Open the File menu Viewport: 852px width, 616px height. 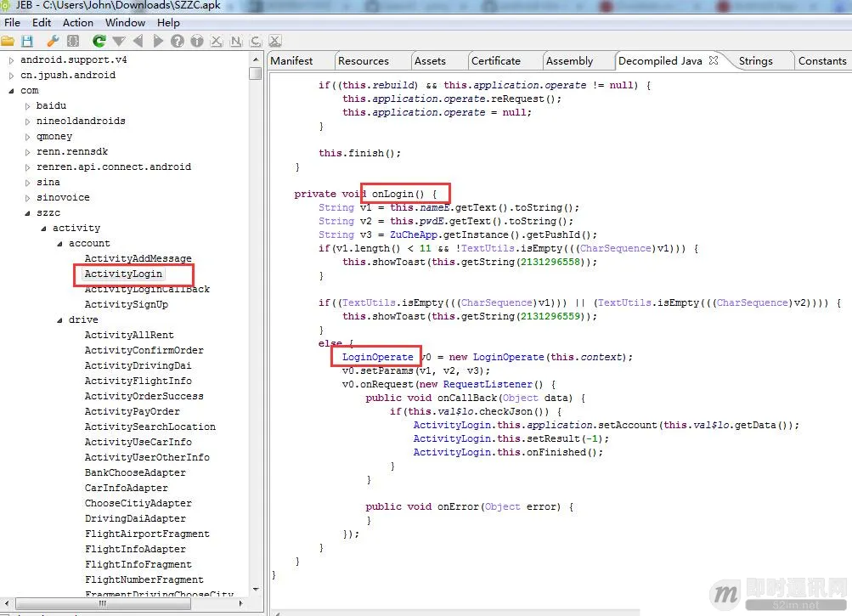click(12, 23)
